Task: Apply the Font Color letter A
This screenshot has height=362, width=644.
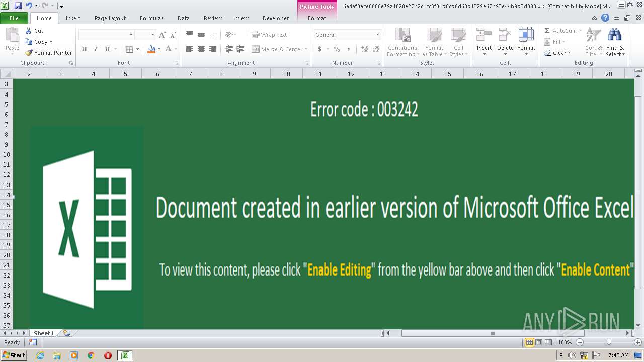Action: 168,49
